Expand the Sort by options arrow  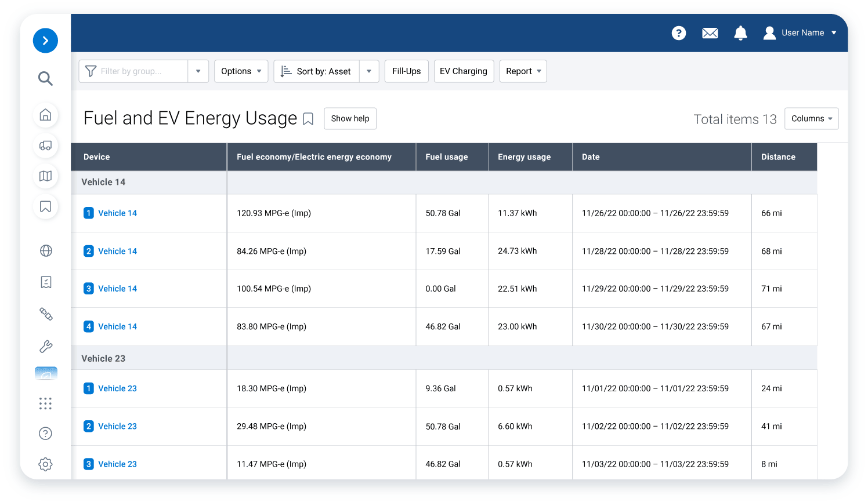[x=369, y=71]
